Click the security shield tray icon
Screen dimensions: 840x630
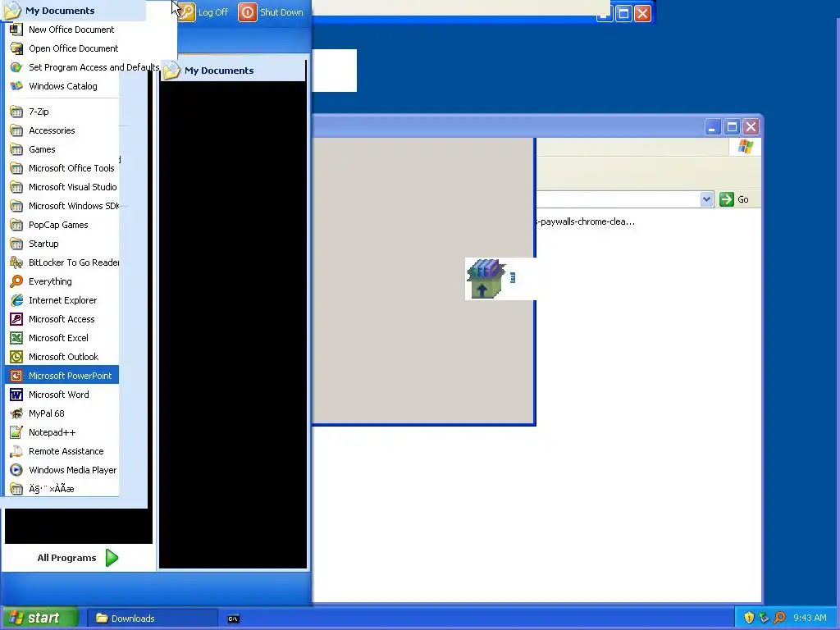click(x=749, y=618)
